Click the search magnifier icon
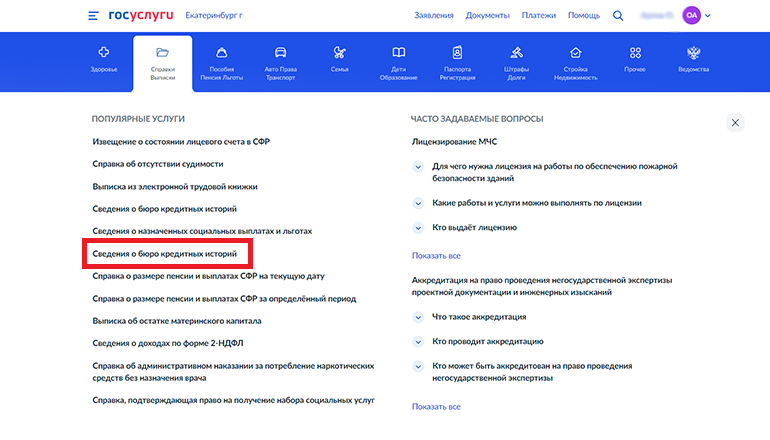The width and height of the screenshot is (770, 440). coord(618,16)
